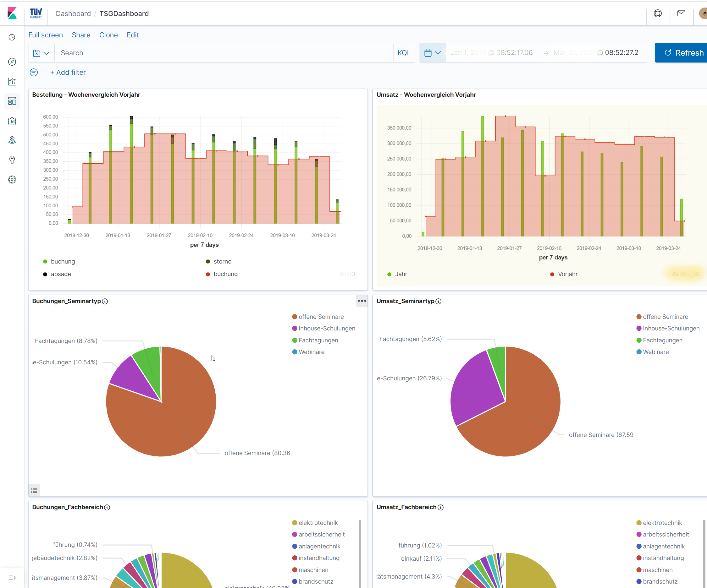Screen dimensions: 707x588
Task: Open panel options on Buchungen_Seminartyp
Action: coord(362,301)
